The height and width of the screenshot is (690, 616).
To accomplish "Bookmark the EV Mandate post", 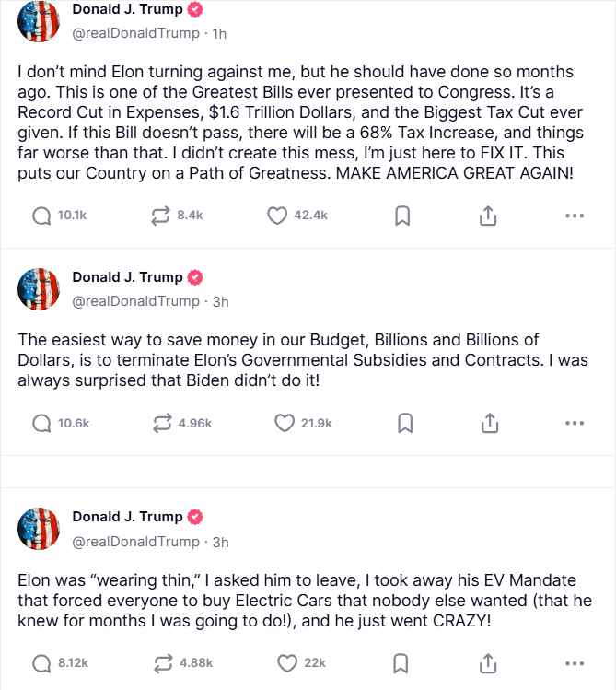I will click(x=402, y=663).
